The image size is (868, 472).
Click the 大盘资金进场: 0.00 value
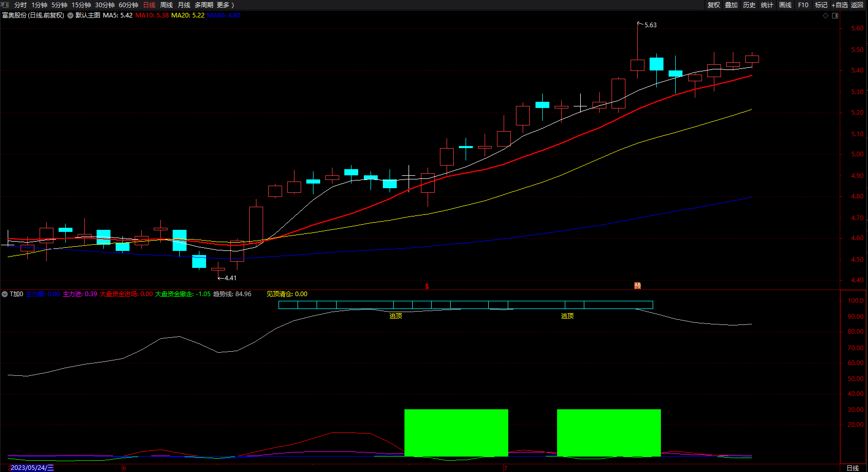[126, 294]
